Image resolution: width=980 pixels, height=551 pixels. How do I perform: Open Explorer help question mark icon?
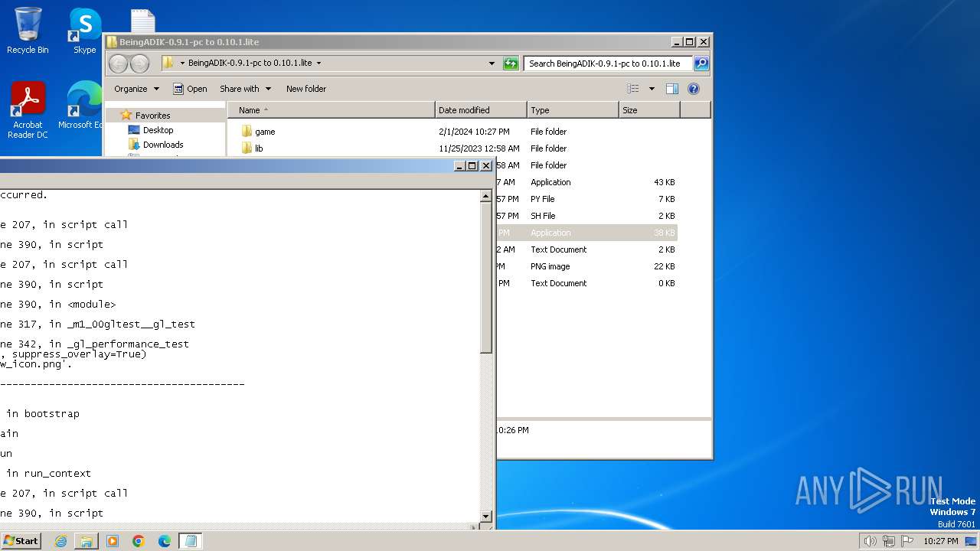click(x=694, y=89)
